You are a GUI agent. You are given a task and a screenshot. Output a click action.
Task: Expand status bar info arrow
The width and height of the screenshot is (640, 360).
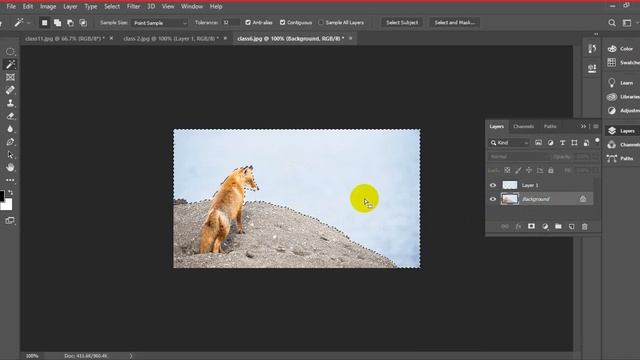click(131, 356)
